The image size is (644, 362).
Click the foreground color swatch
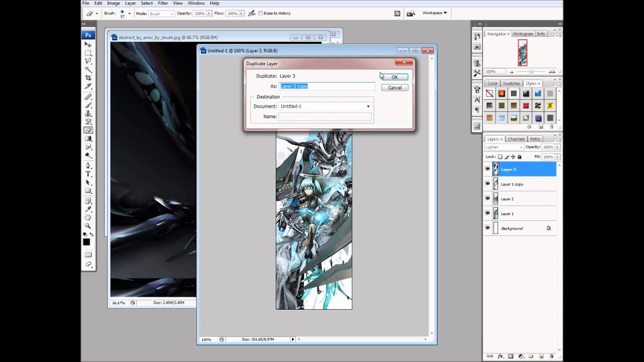tap(87, 242)
